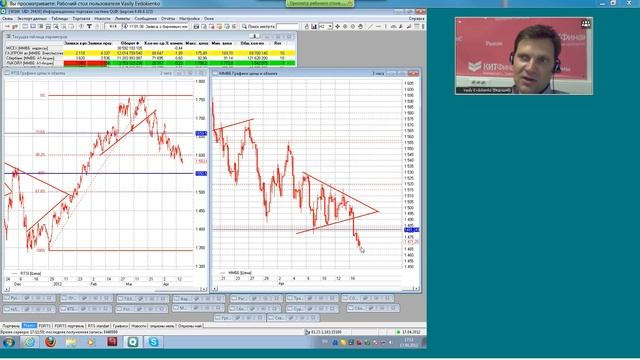This screenshot has width=640, height=360.
Task: Click the funnel filter toolbar icon
Action: (x=89, y=27)
